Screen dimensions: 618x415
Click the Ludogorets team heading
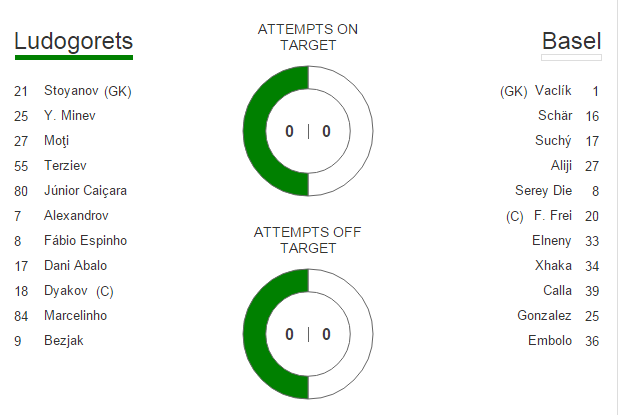[73, 41]
